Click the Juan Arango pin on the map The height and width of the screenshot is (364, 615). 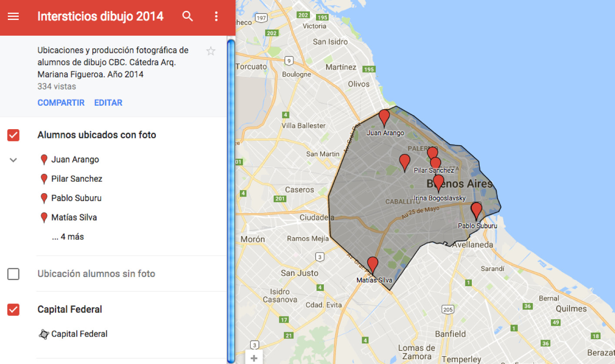pyautogui.click(x=384, y=118)
